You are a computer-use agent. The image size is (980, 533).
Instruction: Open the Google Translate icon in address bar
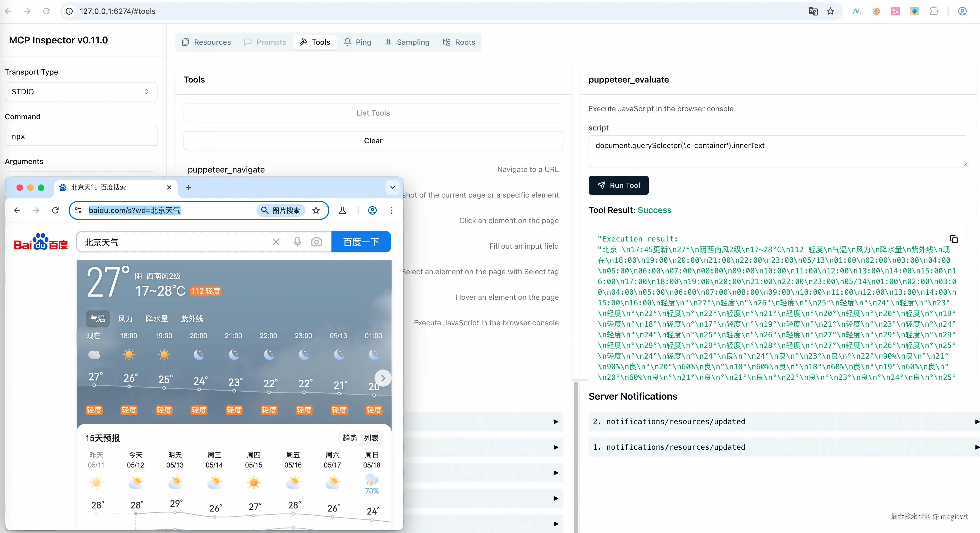[x=813, y=11]
